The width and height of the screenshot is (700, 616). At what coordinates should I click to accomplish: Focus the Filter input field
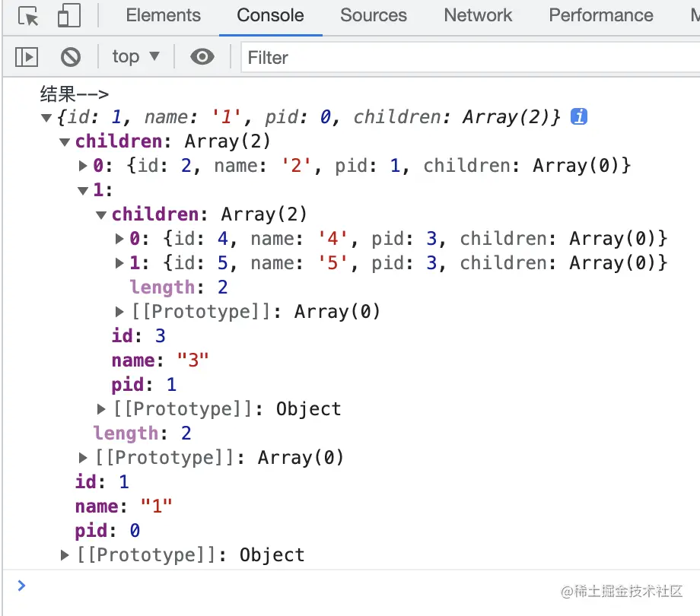click(470, 57)
